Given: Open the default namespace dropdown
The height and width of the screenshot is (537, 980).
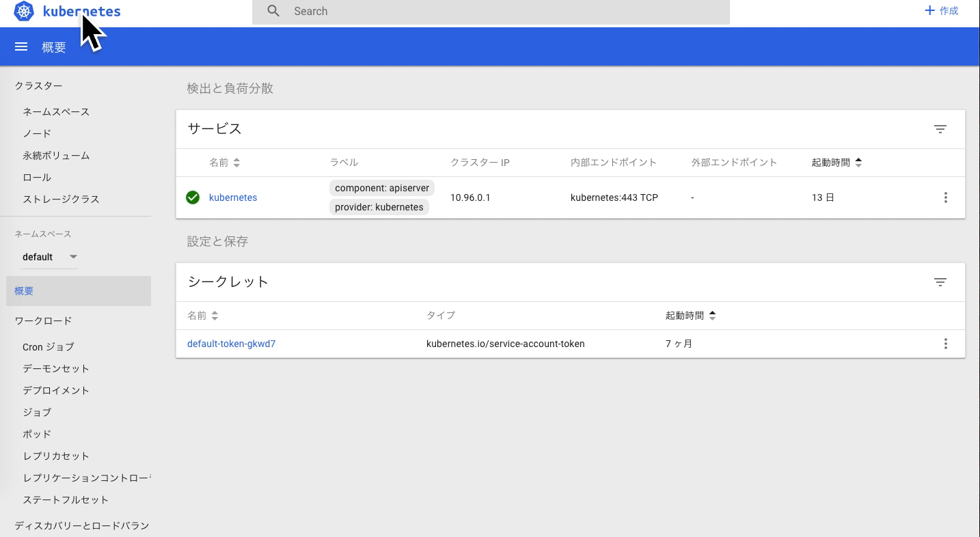Looking at the screenshot, I should point(49,257).
